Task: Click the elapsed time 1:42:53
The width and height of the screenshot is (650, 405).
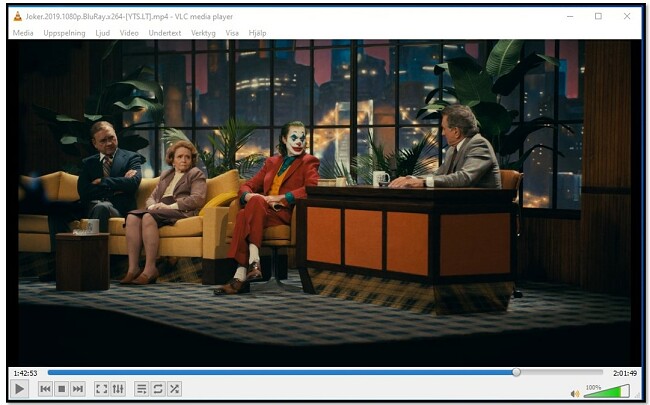Action: click(25, 373)
